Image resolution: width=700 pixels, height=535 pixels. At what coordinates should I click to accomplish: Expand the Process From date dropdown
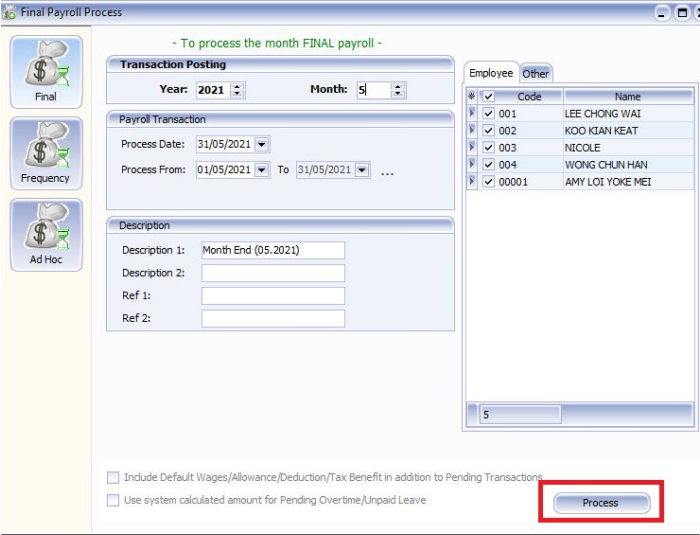[262, 170]
